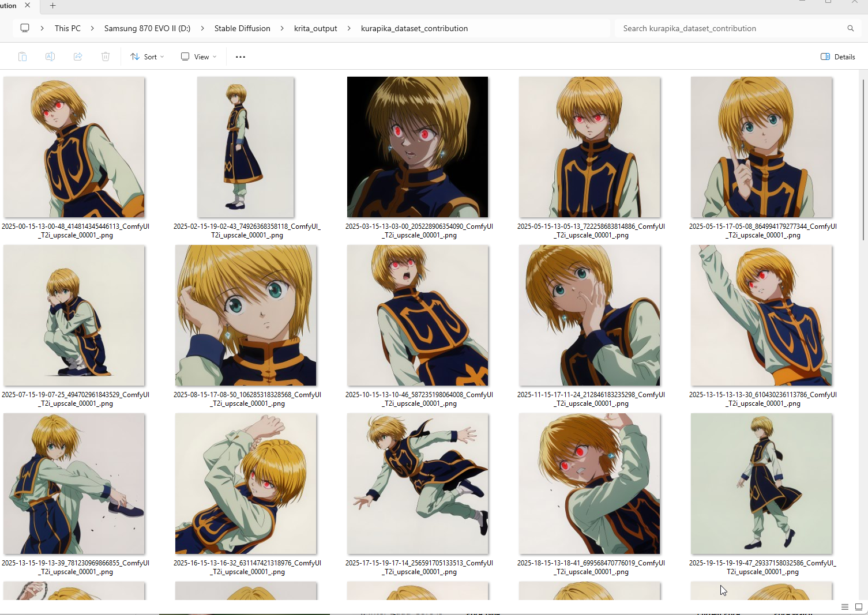Close the current Explorer tab
The width and height of the screenshot is (868, 615).
tap(28, 5)
